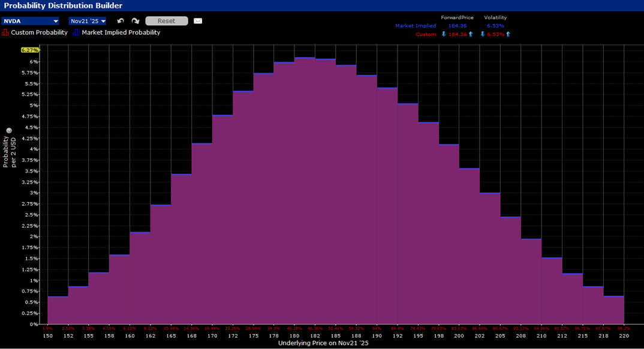
Task: Raise custom volatility with up arrow
Action: (x=508, y=34)
